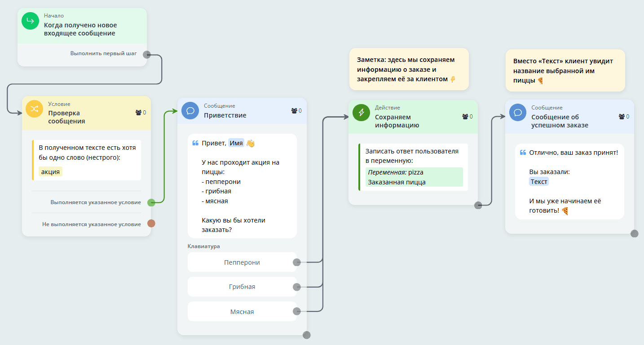Select the акция keyword tag
Screen dimensions: 644x345
(50, 172)
